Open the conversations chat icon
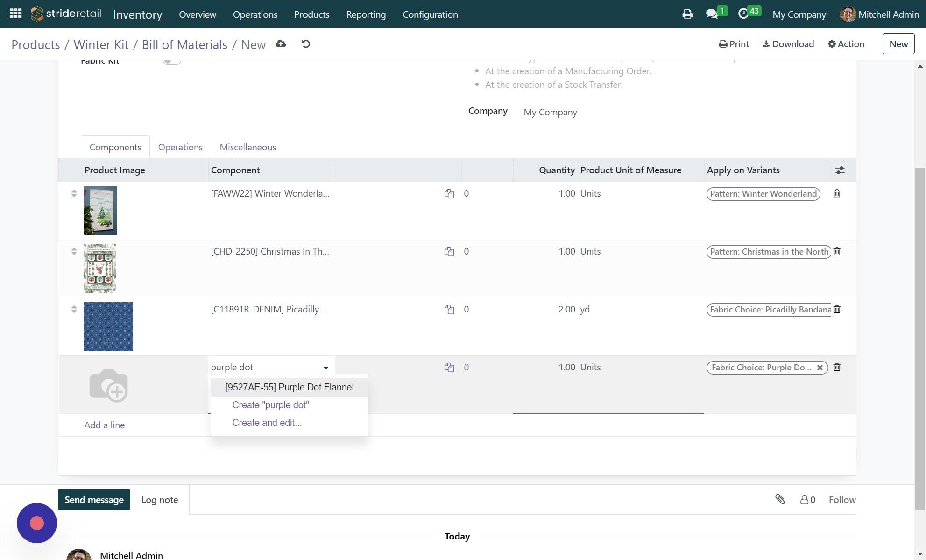This screenshot has height=560, width=926. [712, 14]
